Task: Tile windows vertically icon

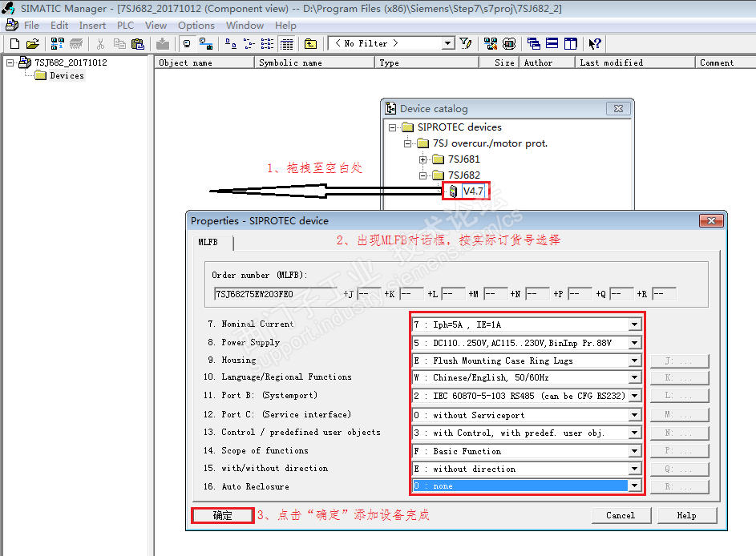Action: (570, 44)
